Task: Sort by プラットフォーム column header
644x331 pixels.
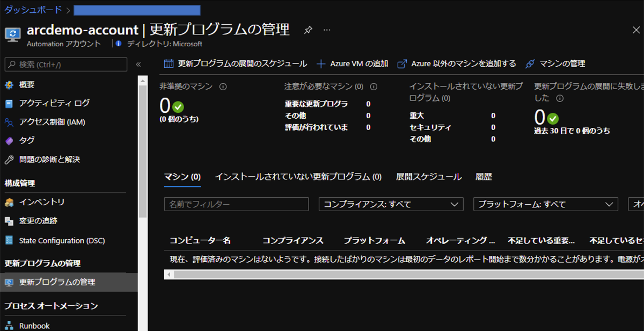Action: tap(375, 241)
